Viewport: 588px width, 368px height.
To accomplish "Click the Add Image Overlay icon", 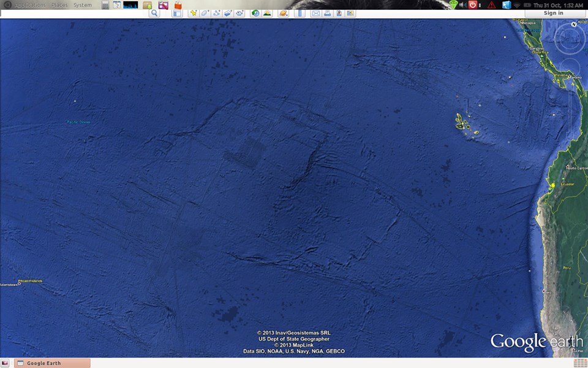I will [228, 13].
